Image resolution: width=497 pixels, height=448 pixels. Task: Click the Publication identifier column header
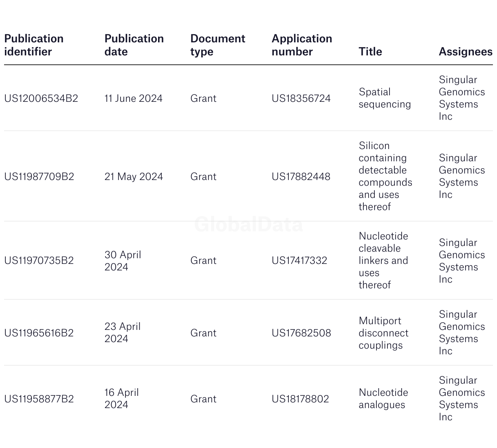(34, 45)
